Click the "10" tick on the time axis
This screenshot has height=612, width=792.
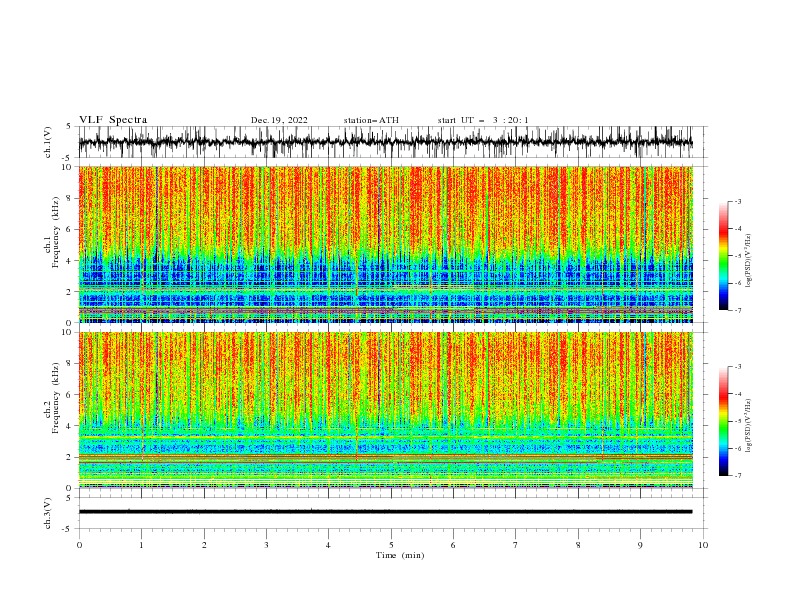click(x=703, y=545)
